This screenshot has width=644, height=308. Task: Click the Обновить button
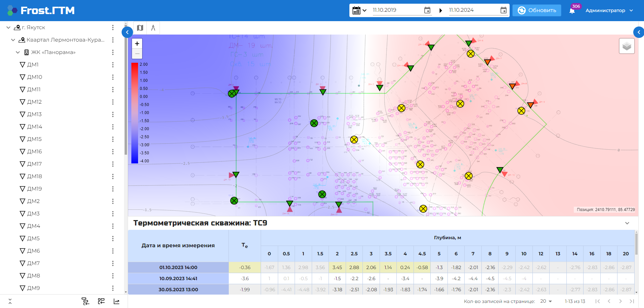coord(536,10)
